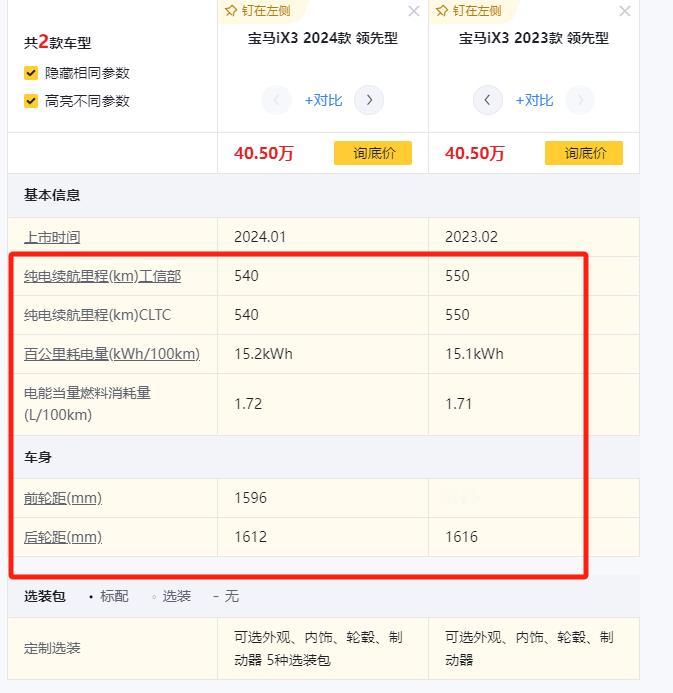The image size is (673, 693).
Task: Click the 定制选装 row label
Action: pyautogui.click(x=52, y=648)
